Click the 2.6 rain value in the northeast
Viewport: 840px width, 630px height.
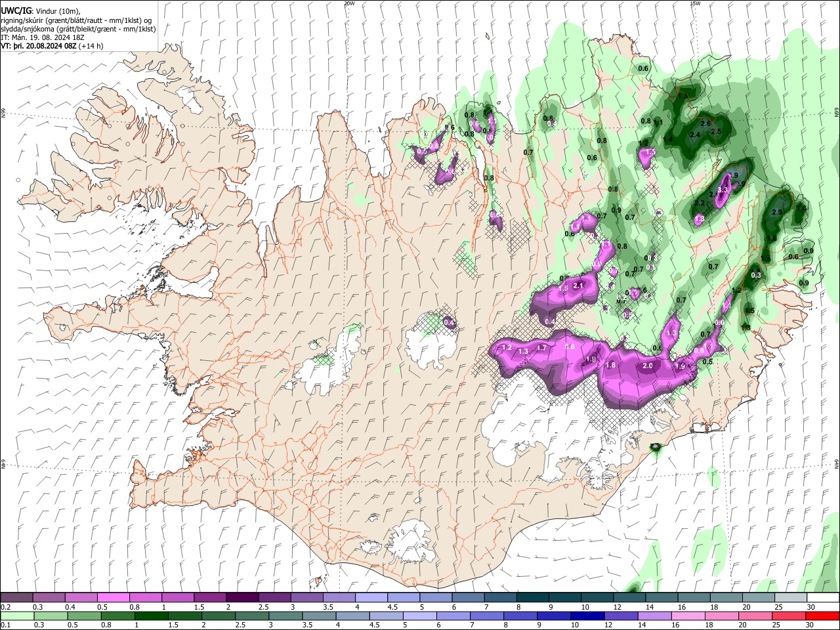tap(706, 123)
